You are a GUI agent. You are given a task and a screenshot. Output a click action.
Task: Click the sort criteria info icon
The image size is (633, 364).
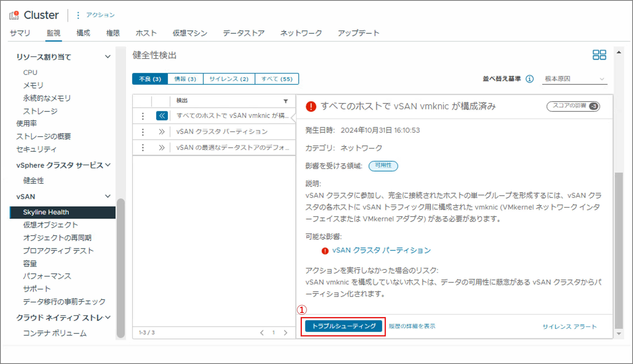[x=529, y=79]
